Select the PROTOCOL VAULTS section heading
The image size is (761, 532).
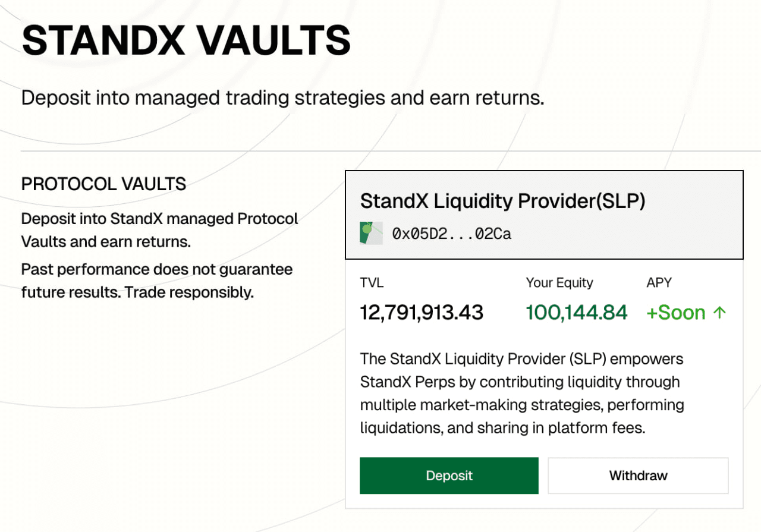coord(103,184)
